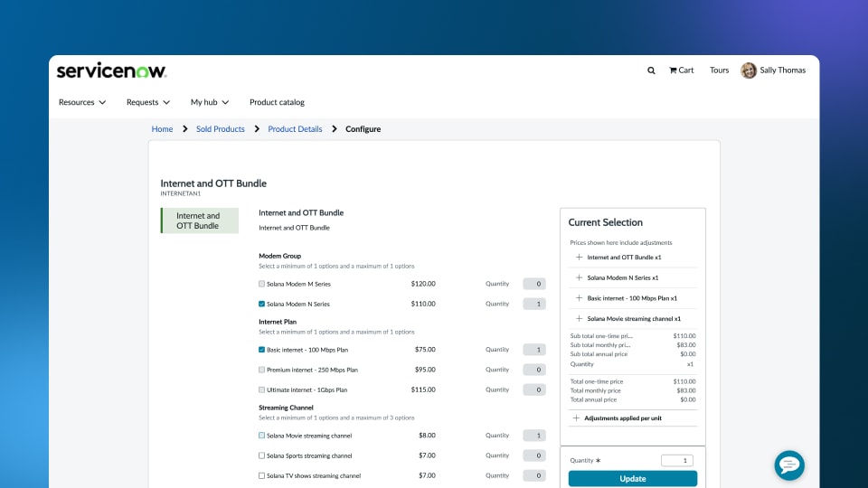868x488 pixels.
Task: Click the Internet Plan heading
Action: click(x=278, y=322)
